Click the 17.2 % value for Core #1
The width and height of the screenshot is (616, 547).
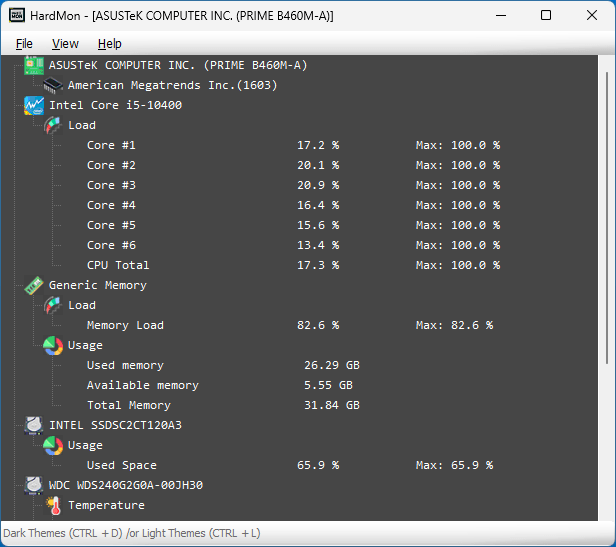[318, 145]
